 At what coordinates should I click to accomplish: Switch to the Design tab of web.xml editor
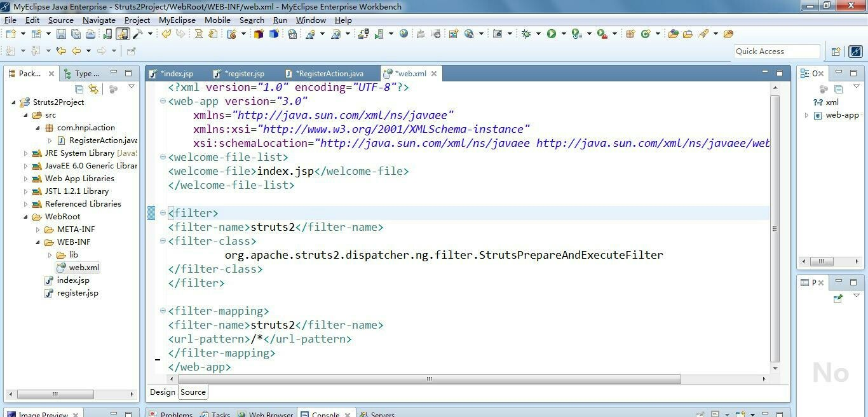click(x=163, y=392)
